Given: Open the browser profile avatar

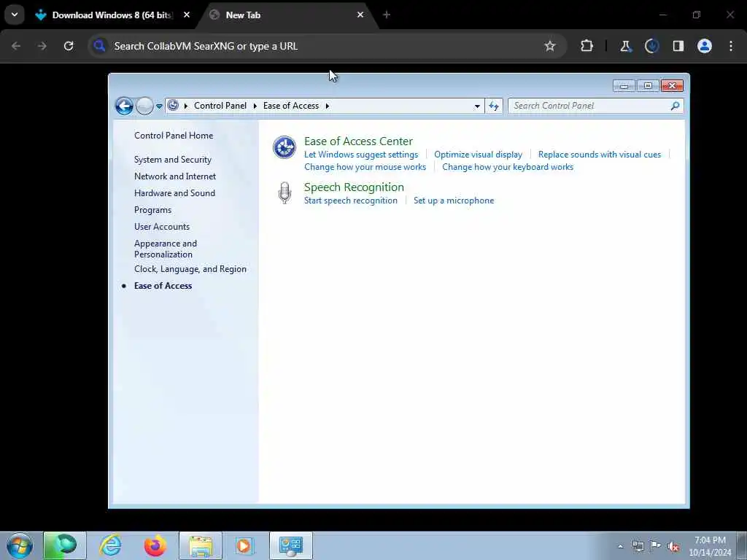Looking at the screenshot, I should click(705, 46).
